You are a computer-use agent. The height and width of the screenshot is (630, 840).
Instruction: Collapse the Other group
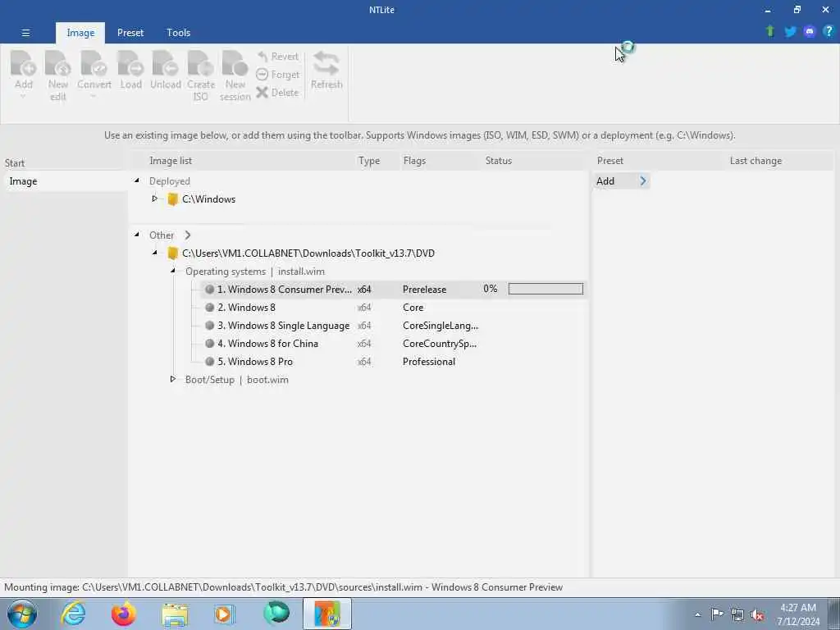137,235
